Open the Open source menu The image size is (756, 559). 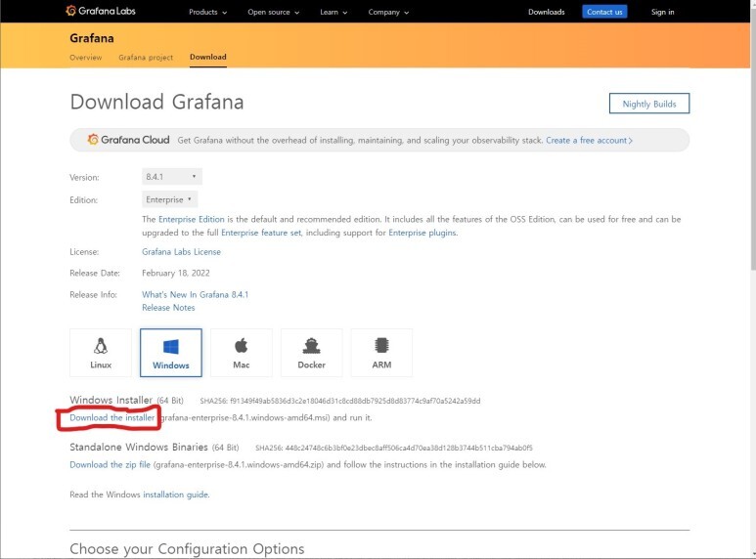click(274, 12)
